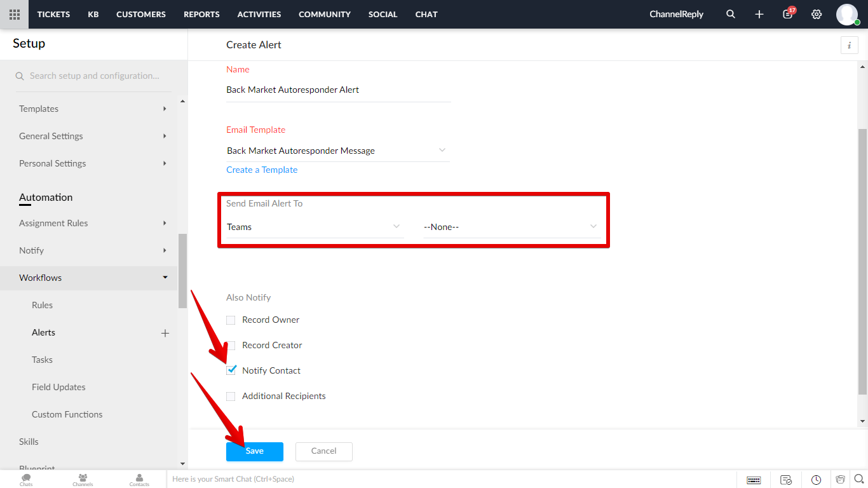Image resolution: width=868 pixels, height=488 pixels.
Task: Uncheck the Notify Contact checkbox
Action: point(231,370)
